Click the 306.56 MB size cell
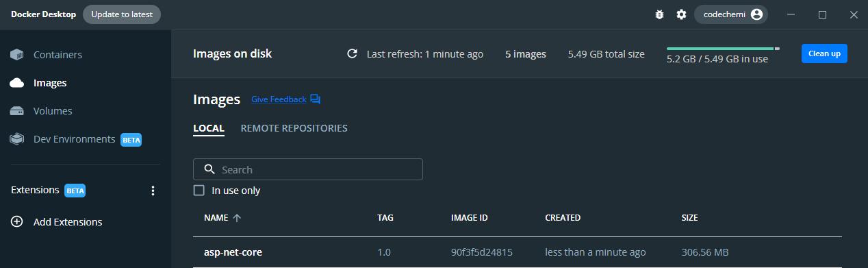The image size is (868, 268). point(705,252)
